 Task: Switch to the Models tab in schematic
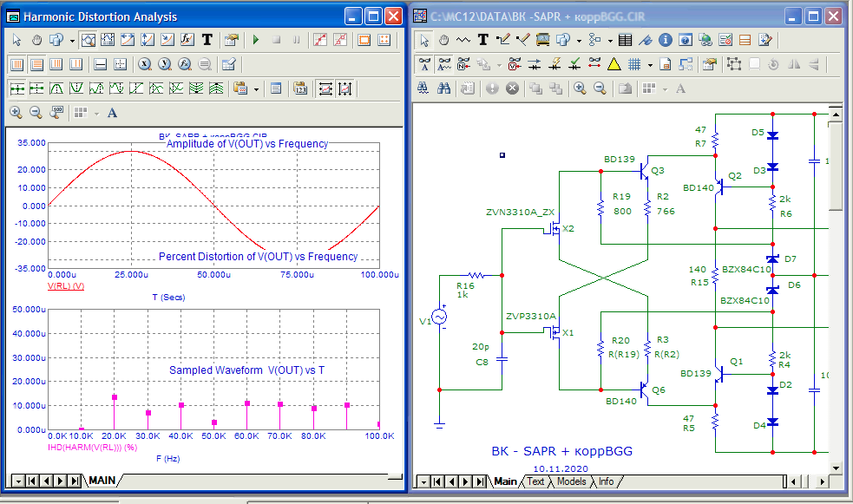[571, 481]
